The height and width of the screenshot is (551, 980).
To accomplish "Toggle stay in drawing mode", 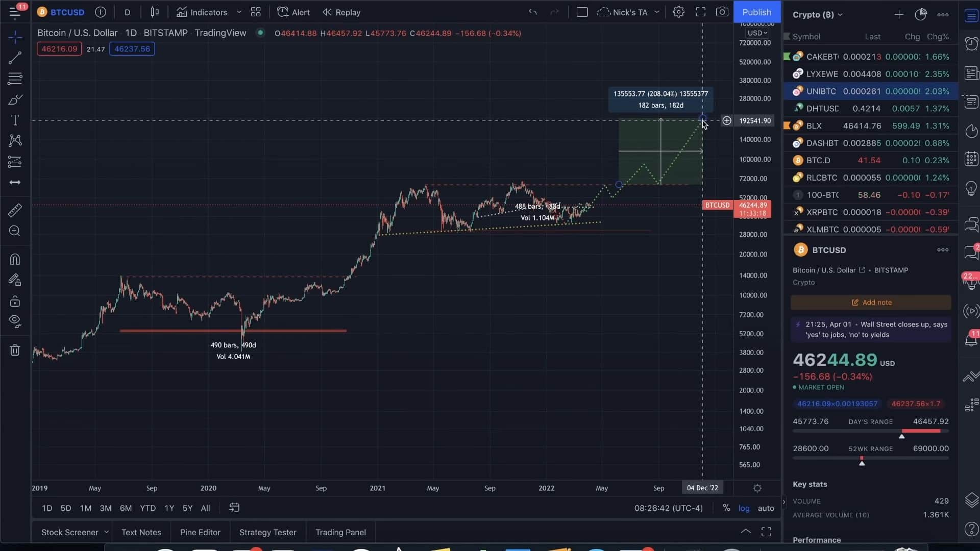I will tap(15, 280).
